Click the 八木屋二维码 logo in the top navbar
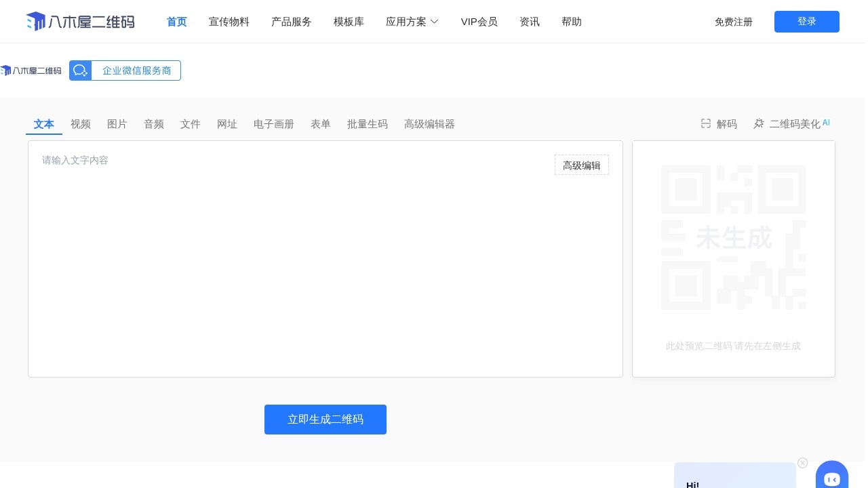Viewport: 868px width, 488px height. click(x=80, y=21)
